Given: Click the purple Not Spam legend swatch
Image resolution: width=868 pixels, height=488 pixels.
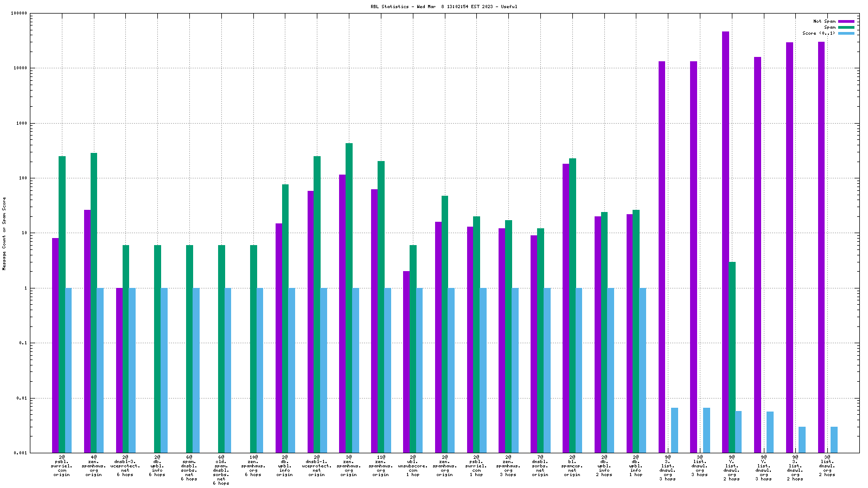Looking at the screenshot, I should click(846, 21).
